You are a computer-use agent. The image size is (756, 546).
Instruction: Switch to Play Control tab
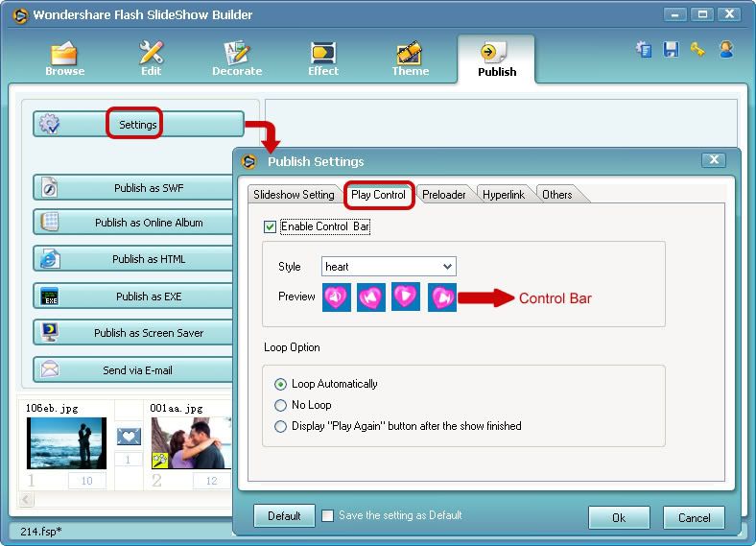pyautogui.click(x=379, y=195)
